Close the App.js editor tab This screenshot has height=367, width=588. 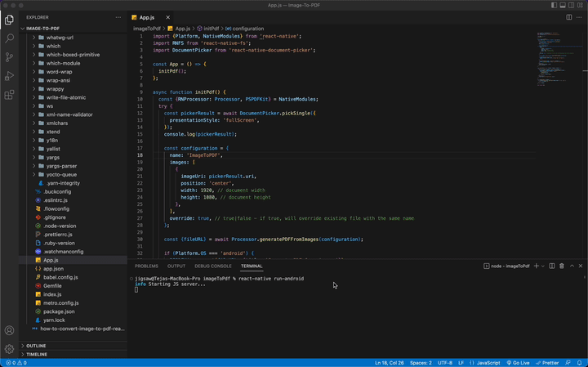click(167, 17)
